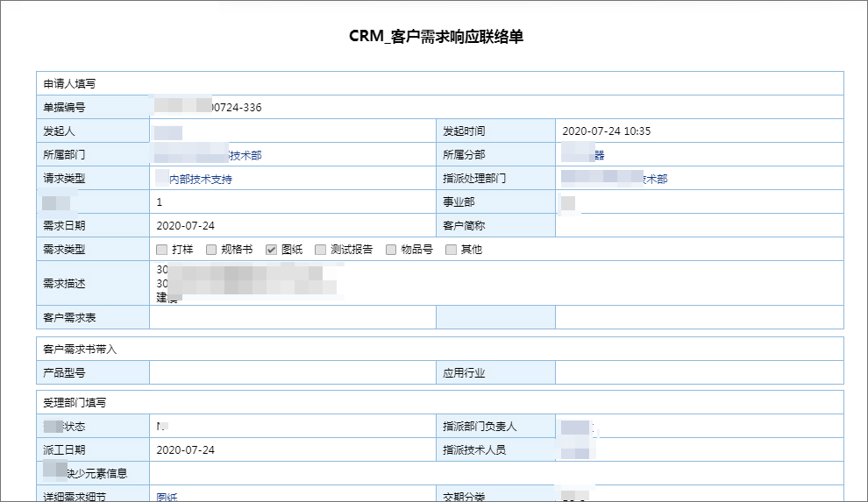Click the 单据编号 label

(64, 107)
